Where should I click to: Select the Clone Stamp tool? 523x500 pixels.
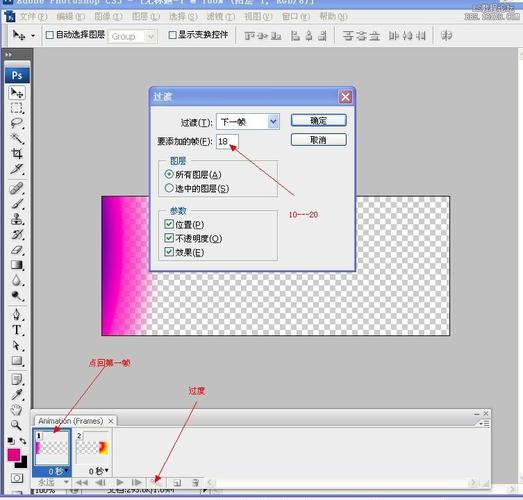coord(17,219)
